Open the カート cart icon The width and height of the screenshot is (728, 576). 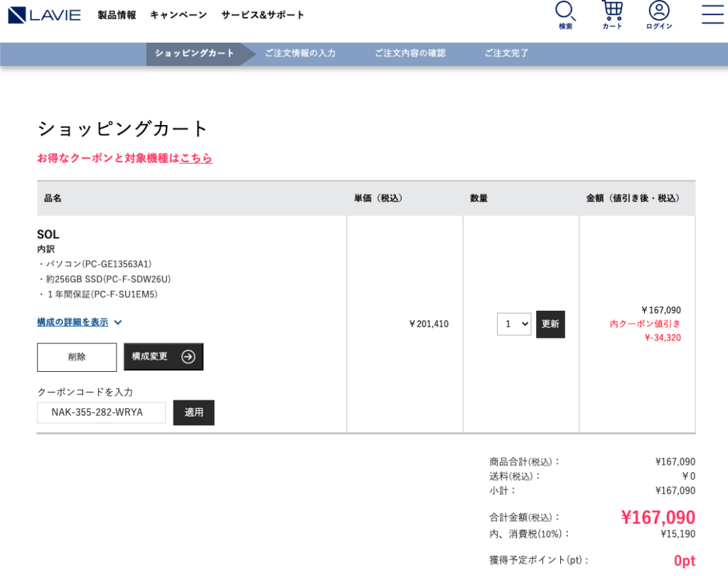point(612,15)
